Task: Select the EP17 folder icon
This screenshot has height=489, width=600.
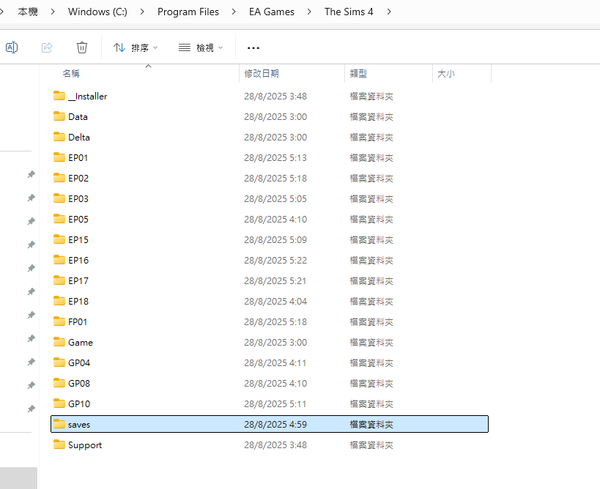Action: point(59,280)
